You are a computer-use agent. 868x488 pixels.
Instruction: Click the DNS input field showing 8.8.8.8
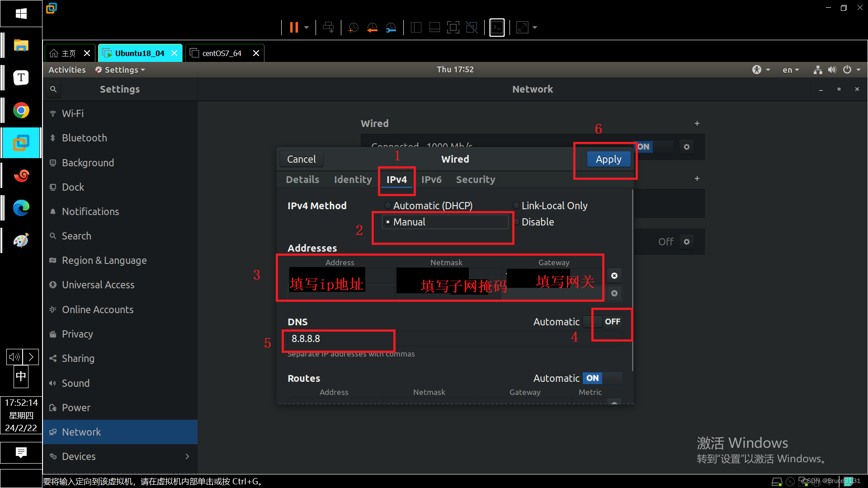click(x=337, y=338)
